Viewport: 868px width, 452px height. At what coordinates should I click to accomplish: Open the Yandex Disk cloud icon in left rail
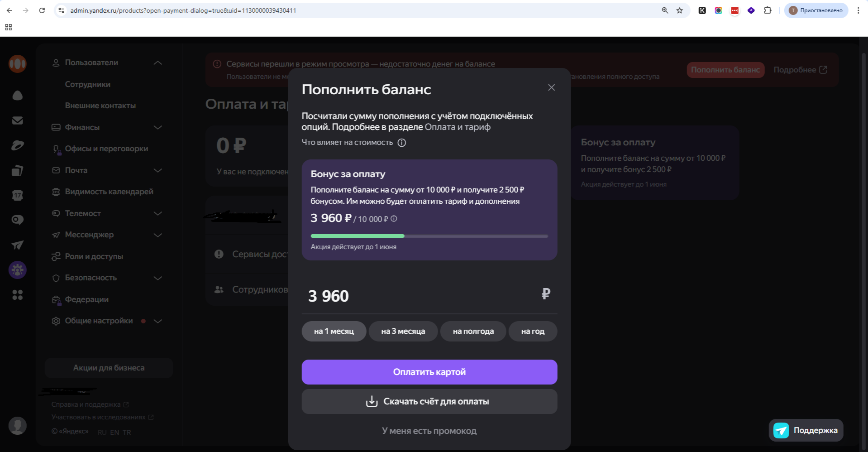coord(17,96)
